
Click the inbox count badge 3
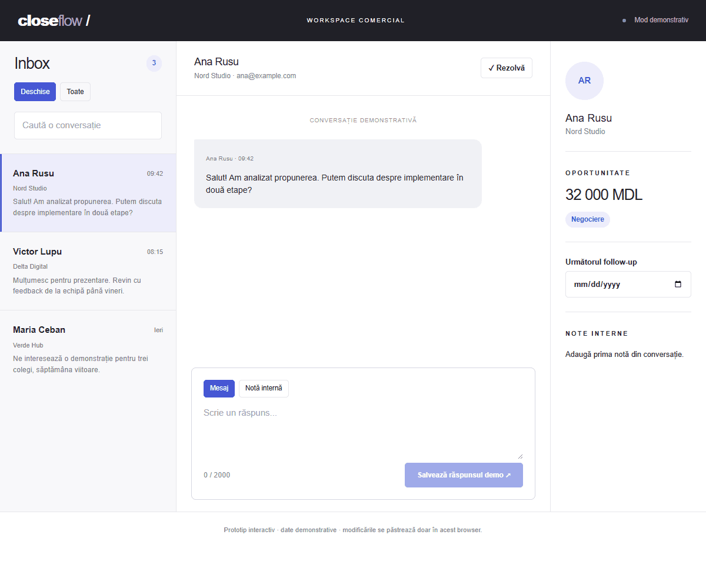click(x=154, y=63)
